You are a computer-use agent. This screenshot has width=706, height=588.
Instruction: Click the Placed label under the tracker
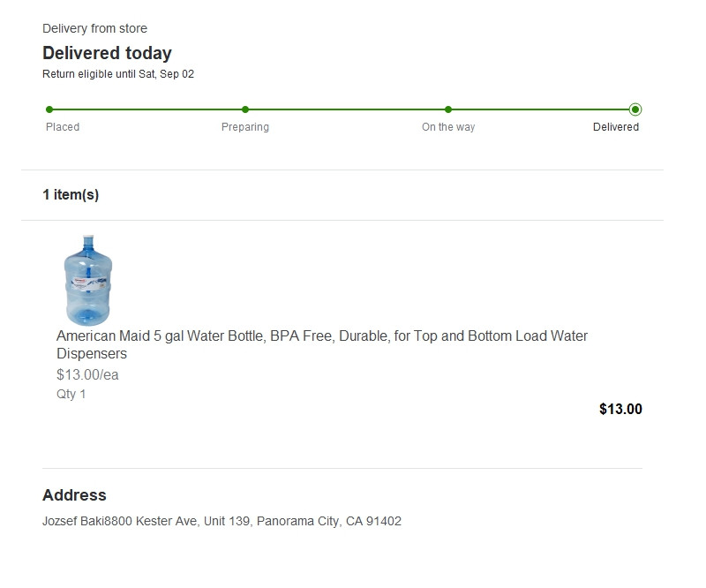tap(63, 127)
